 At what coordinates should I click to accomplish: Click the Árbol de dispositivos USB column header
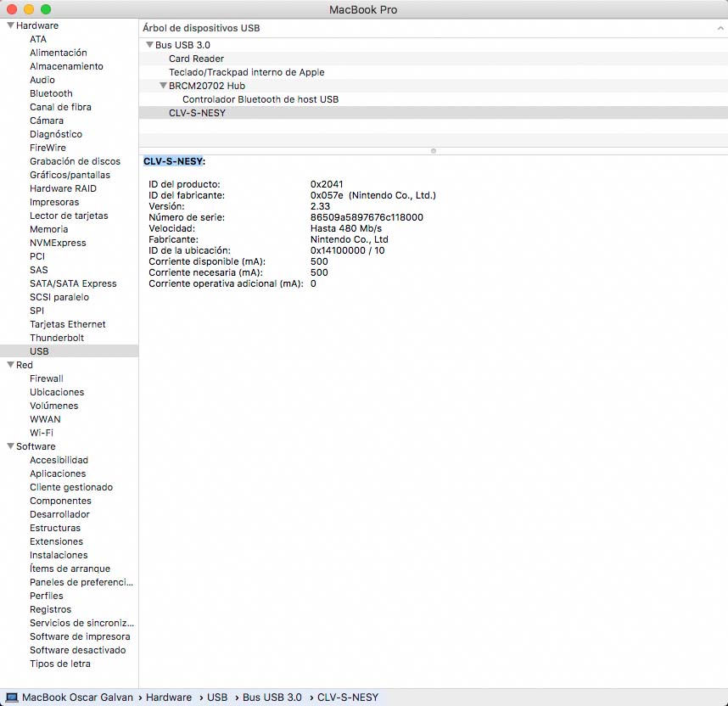point(202,28)
